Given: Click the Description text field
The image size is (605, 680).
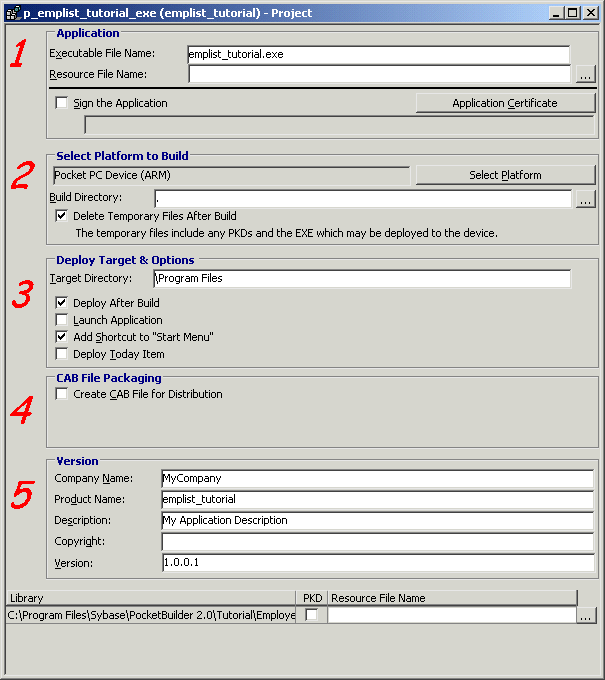Looking at the screenshot, I should pos(377,520).
